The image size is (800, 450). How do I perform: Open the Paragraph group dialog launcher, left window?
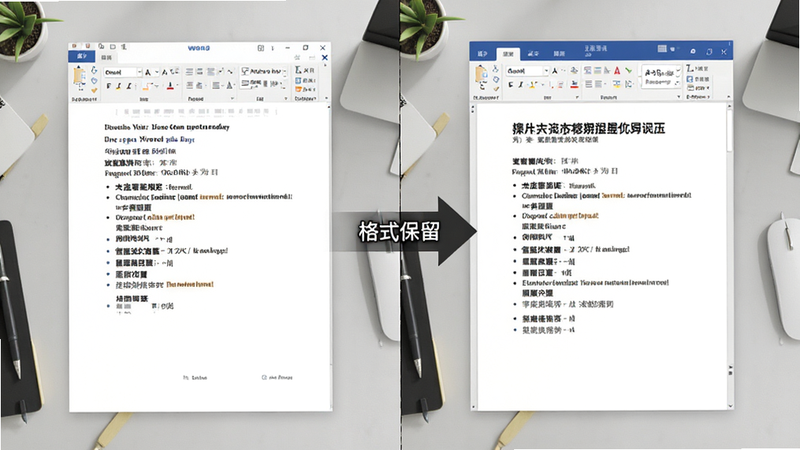(232, 98)
